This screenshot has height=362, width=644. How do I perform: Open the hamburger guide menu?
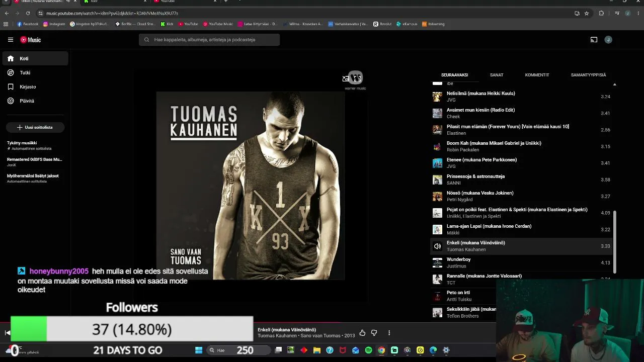tap(11, 40)
